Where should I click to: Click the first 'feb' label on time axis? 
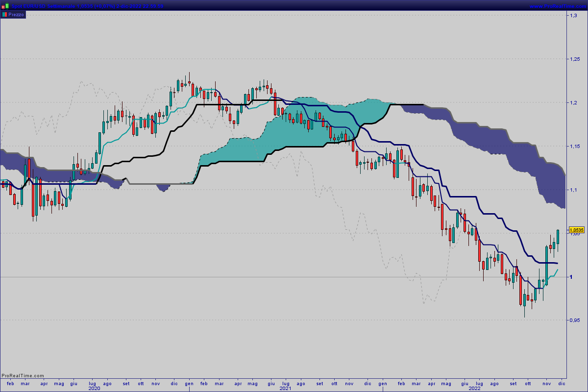click(x=10, y=383)
